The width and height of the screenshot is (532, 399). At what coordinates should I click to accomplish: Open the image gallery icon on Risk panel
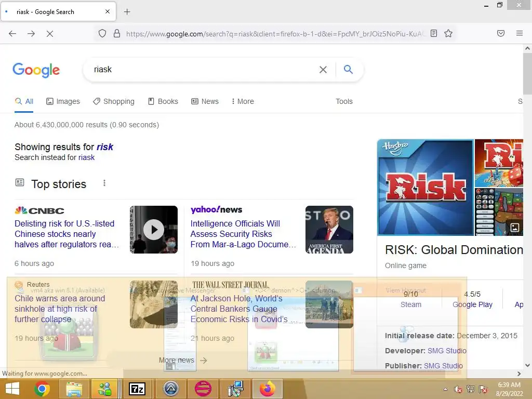click(x=515, y=228)
